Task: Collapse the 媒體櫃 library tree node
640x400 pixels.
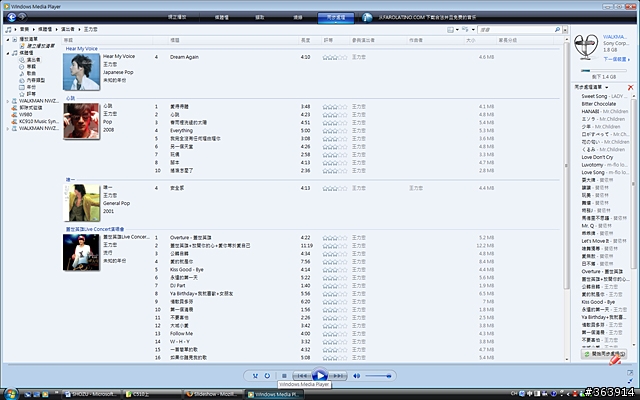Action: tap(8, 53)
